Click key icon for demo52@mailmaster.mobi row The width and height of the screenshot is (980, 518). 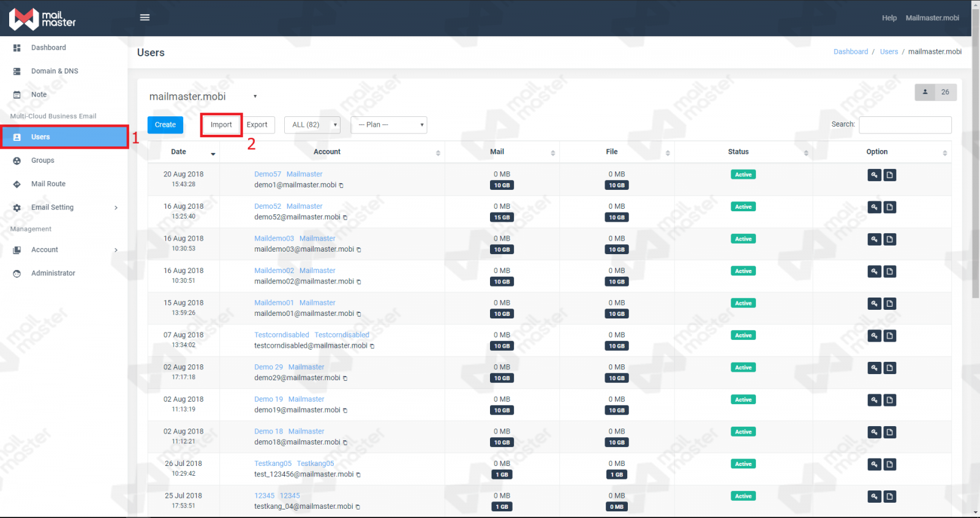coord(874,207)
